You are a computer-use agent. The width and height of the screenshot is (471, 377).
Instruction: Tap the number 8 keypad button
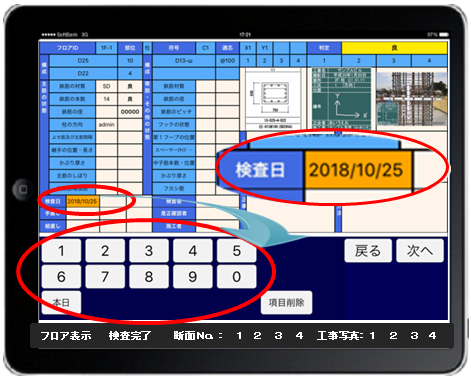click(149, 277)
